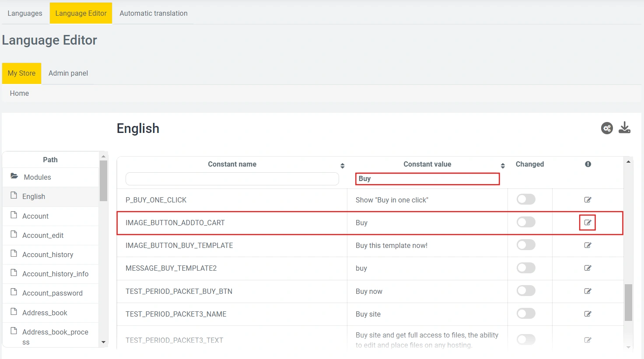
Task: Toggle Changed switch for IMAGE_BUTTON_ADDTO_CART
Action: [526, 222]
